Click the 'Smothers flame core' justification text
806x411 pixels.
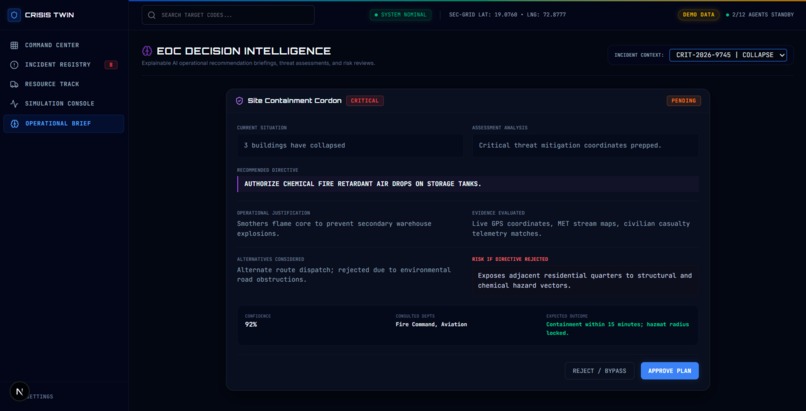[334, 229]
